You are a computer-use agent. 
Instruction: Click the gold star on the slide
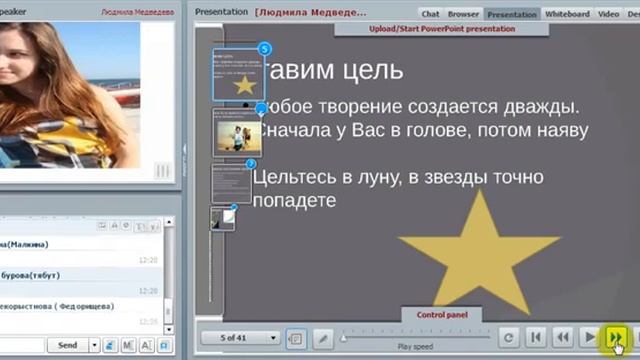click(479, 253)
